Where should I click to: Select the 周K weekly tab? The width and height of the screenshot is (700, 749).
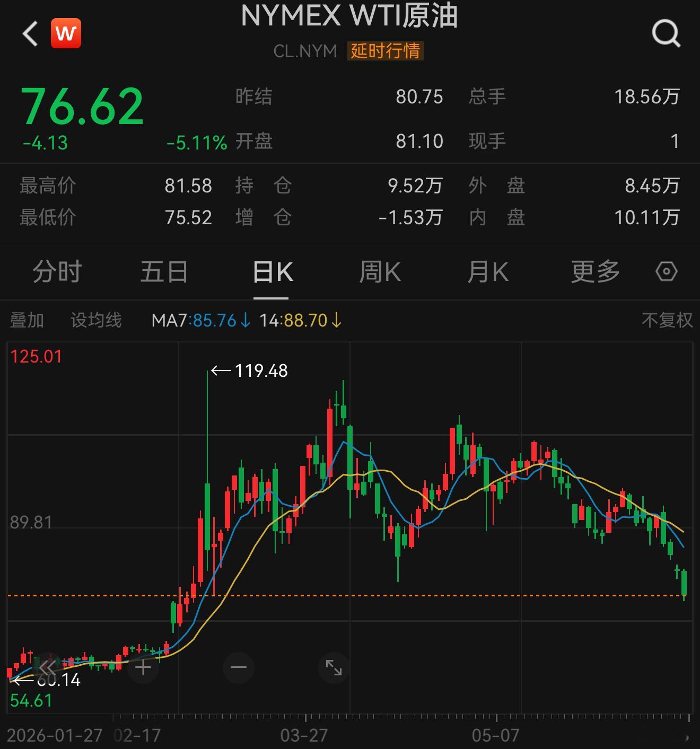coord(380,271)
